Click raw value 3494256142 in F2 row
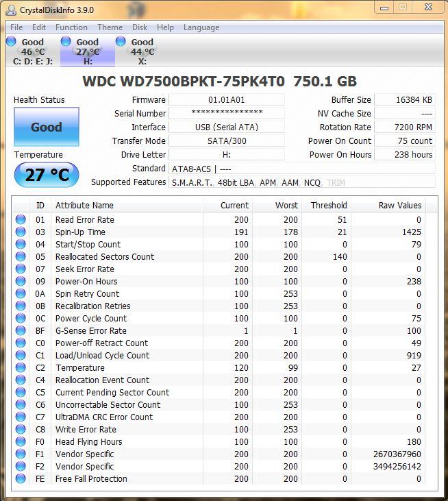The width and height of the screenshot is (448, 501). 397,466
